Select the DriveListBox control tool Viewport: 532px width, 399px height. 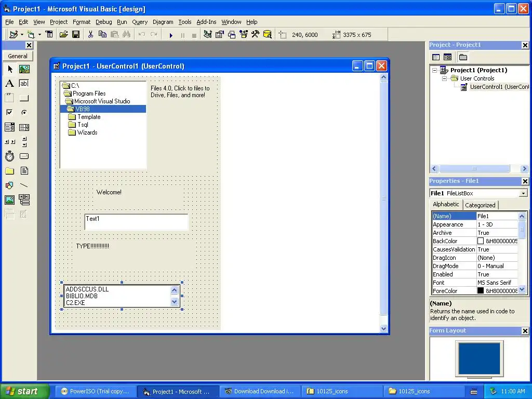(24, 156)
